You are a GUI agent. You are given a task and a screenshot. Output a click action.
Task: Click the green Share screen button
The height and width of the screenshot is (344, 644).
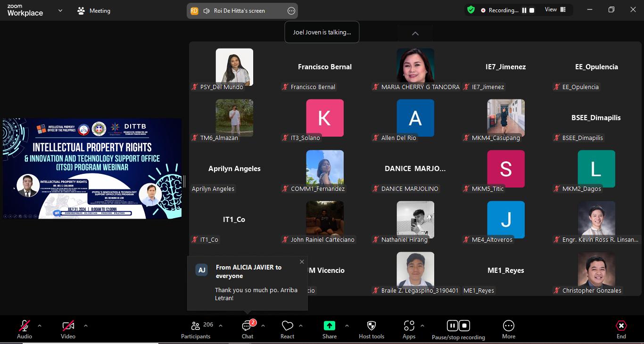(x=329, y=329)
